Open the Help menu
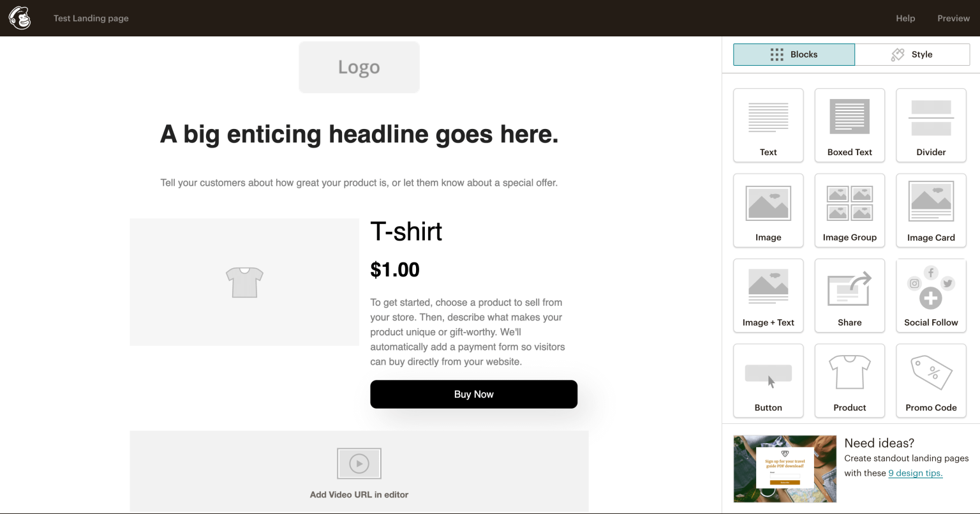 pyautogui.click(x=905, y=18)
